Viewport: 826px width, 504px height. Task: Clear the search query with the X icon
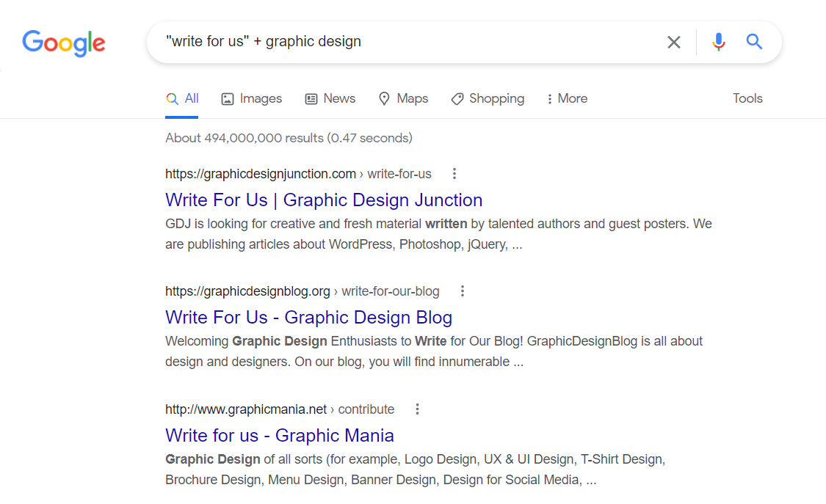point(674,42)
